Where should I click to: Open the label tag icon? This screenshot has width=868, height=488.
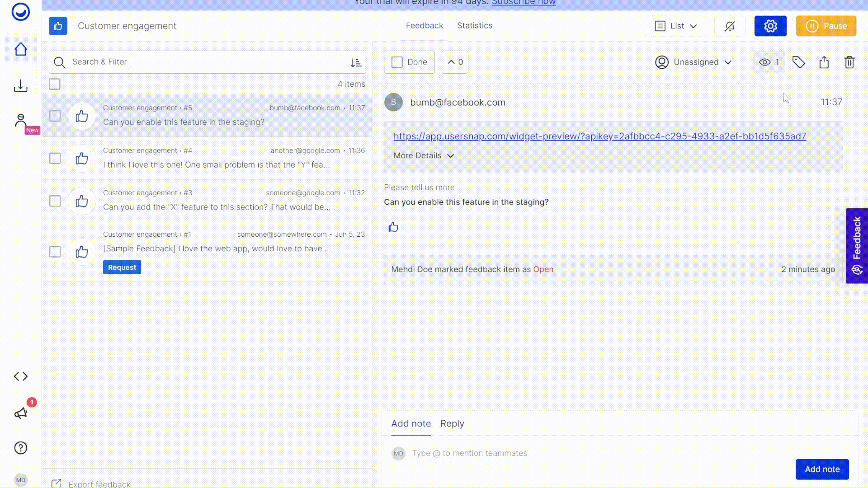click(798, 62)
